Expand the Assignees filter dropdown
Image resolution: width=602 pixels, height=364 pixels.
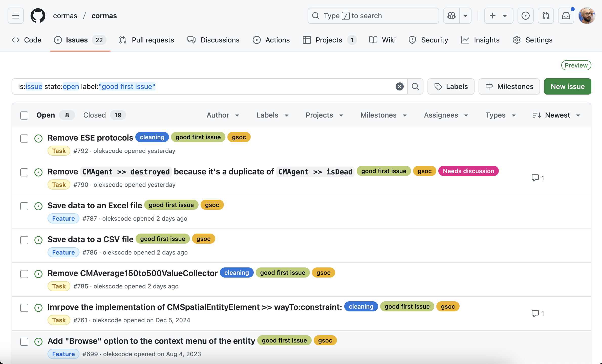[x=446, y=115]
